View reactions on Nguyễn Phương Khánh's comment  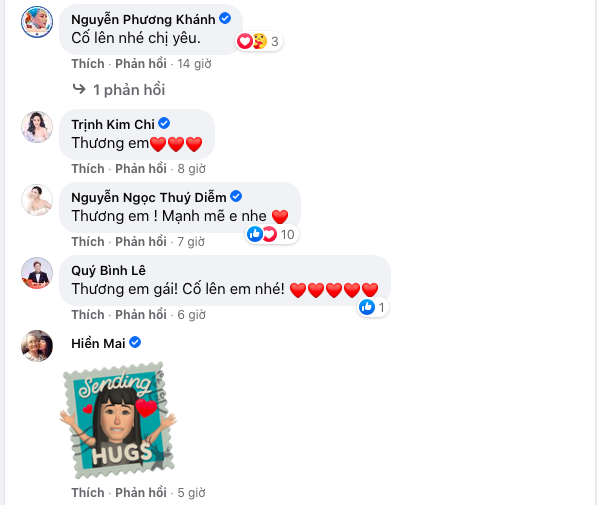tap(259, 41)
